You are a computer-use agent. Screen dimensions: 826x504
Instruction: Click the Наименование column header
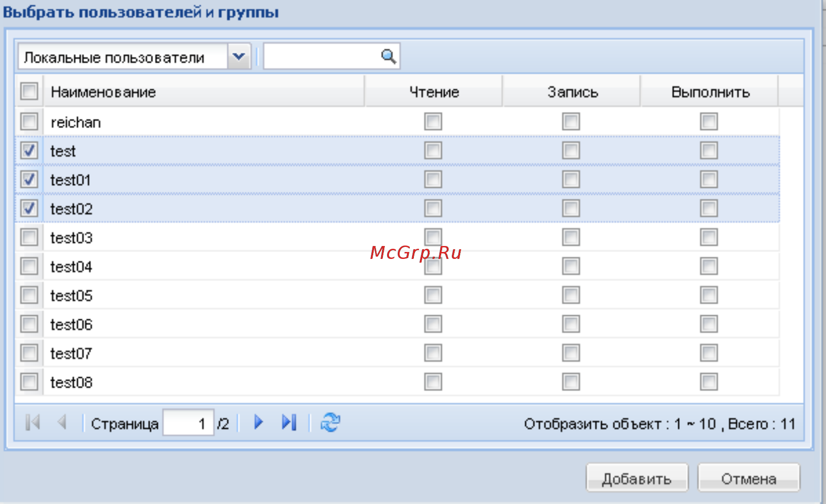204,92
